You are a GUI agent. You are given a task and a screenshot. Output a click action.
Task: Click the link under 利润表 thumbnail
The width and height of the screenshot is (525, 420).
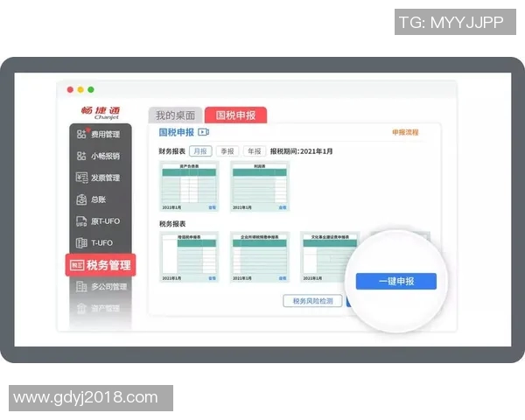click(283, 207)
